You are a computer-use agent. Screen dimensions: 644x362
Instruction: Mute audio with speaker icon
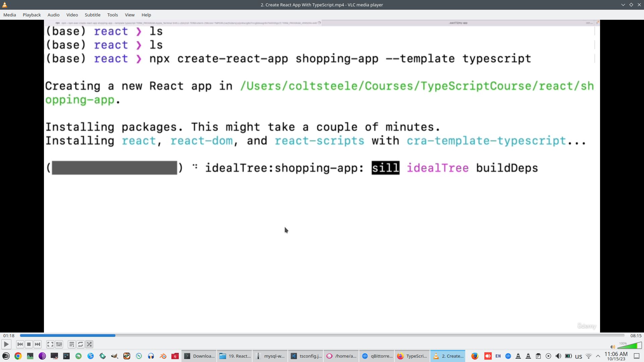(x=612, y=347)
